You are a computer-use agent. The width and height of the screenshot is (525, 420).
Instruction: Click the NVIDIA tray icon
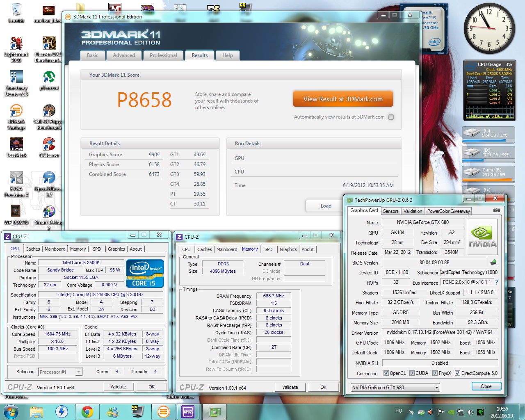(x=451, y=412)
